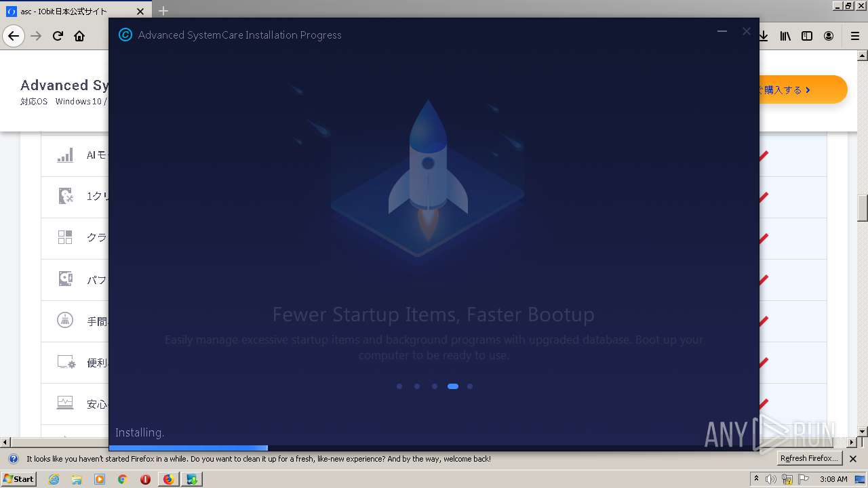The width and height of the screenshot is (868, 488).
Task: Select the fifth slide indicator dot
Action: point(470,386)
